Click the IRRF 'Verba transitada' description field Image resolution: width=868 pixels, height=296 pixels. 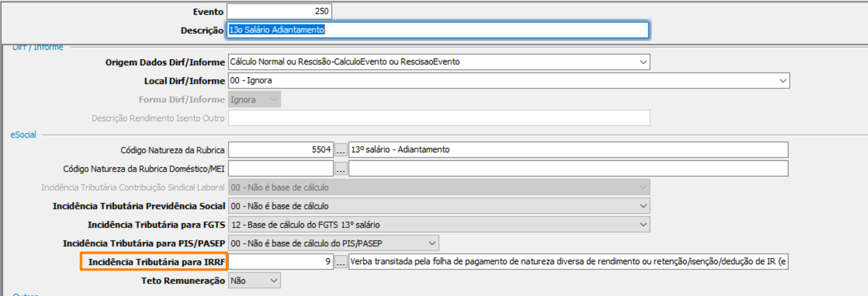pos(568,262)
